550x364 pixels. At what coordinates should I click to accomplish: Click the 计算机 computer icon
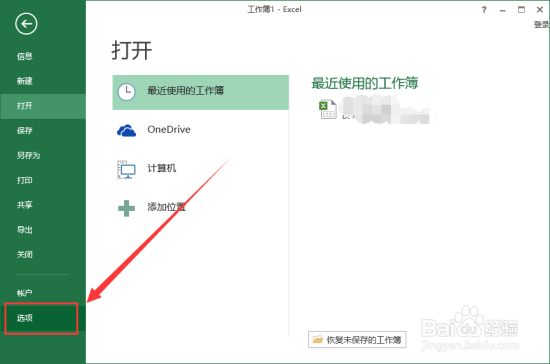126,169
